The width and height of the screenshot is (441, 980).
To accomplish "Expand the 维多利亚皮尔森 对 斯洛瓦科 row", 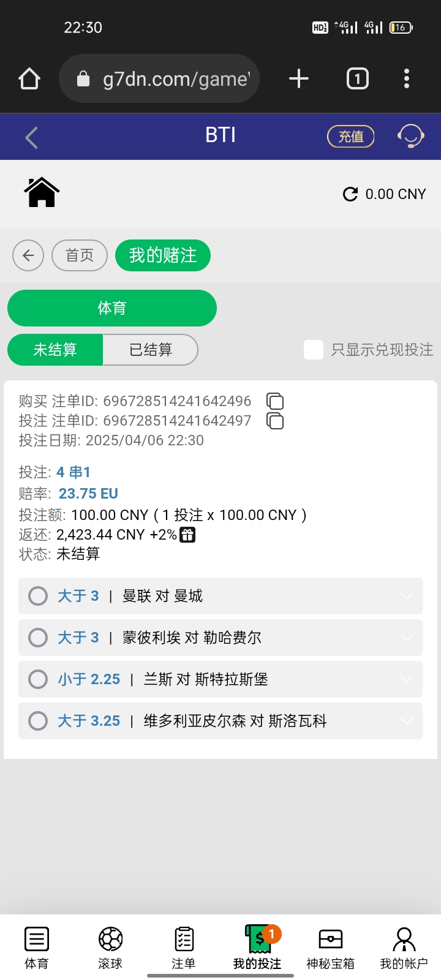I will coord(406,721).
